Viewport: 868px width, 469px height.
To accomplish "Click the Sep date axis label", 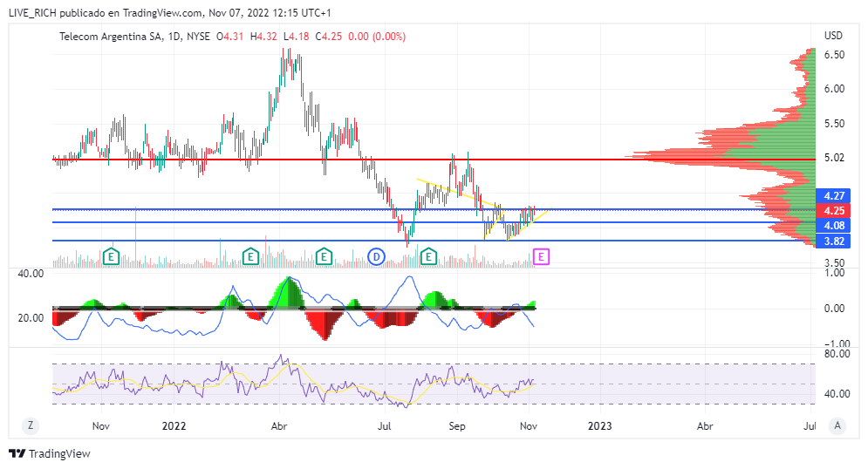I will (x=457, y=426).
